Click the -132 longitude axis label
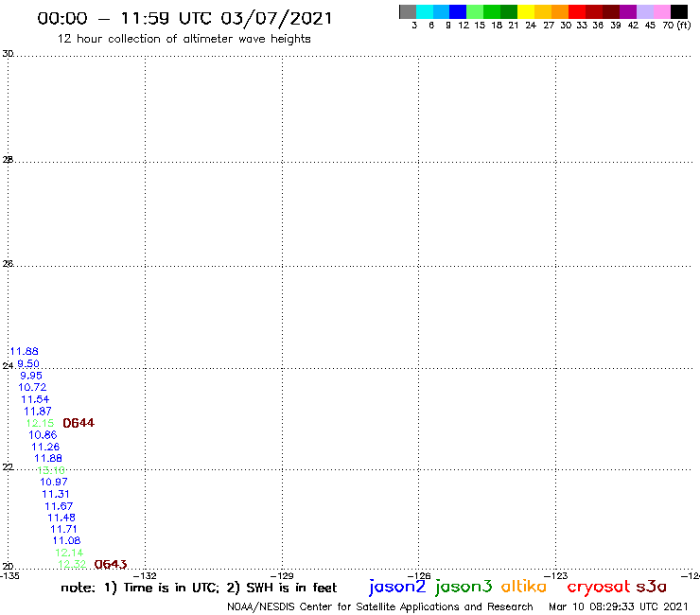Screen dimensions: 700x615 [145, 576]
